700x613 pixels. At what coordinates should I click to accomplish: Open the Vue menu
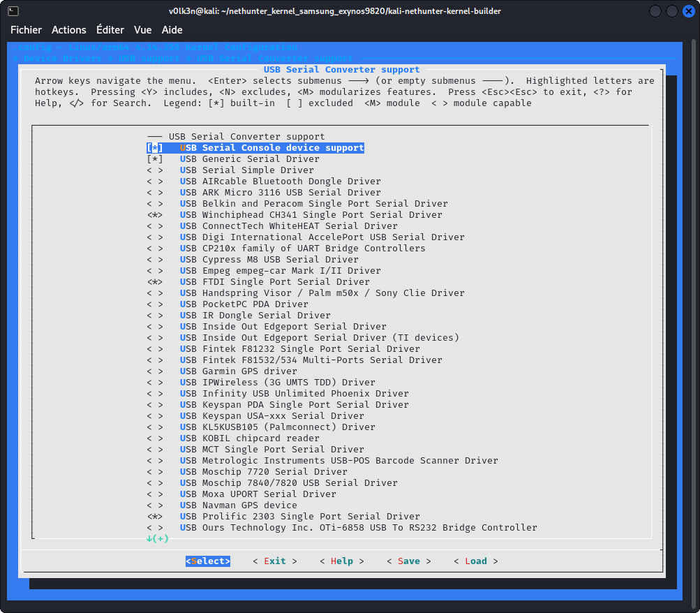(x=143, y=30)
